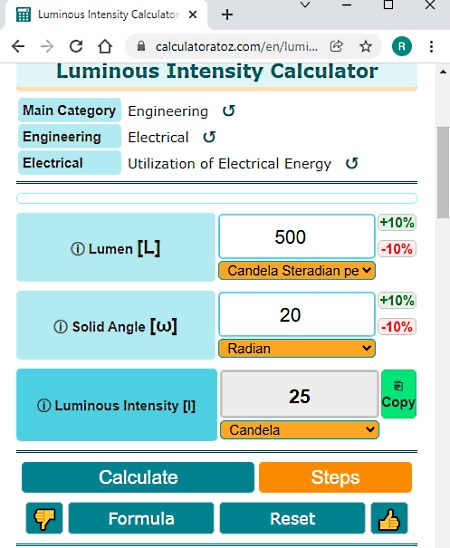Bookmark this page with the star icon

(365, 46)
